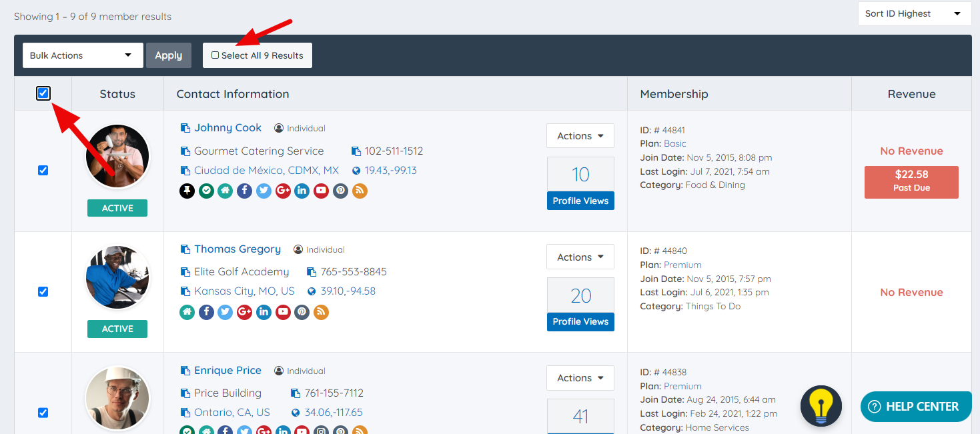Open Thomas Gregory's YouTube icon
This screenshot has height=434, width=980.
click(x=283, y=312)
